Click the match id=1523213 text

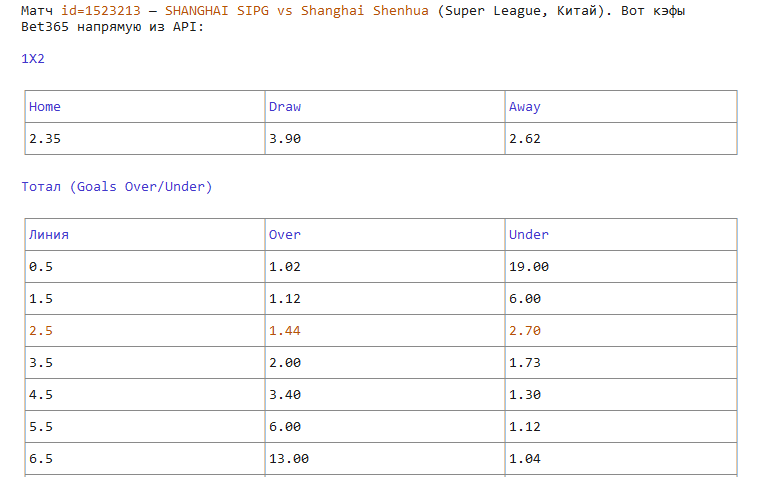(x=101, y=11)
